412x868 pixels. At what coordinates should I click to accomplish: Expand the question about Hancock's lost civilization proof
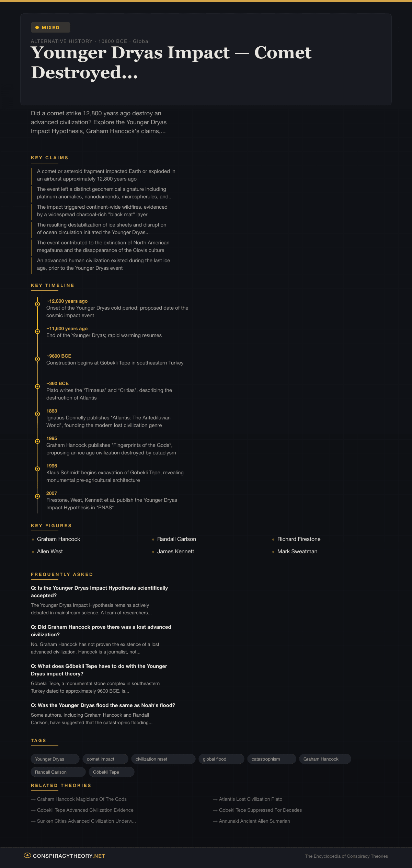(x=101, y=630)
